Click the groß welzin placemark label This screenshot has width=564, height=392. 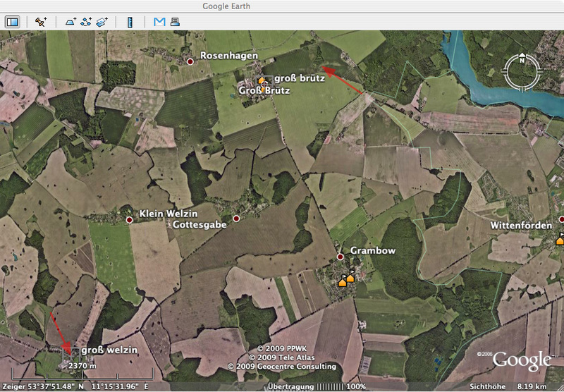pos(109,350)
